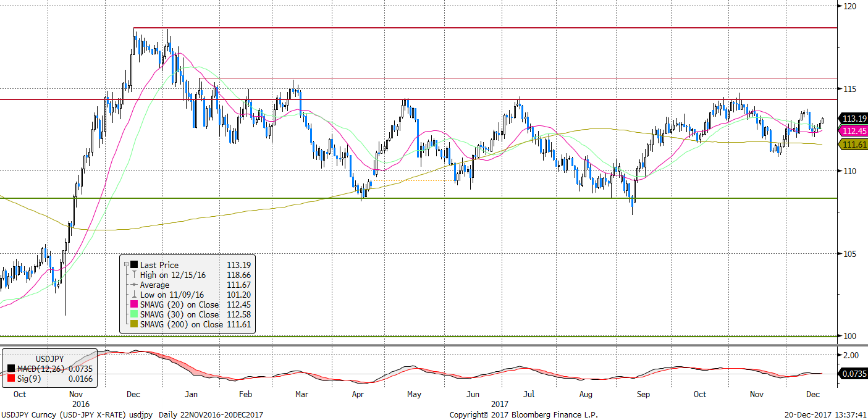The height and width of the screenshot is (420, 868).
Task: Click the 105 price axis label
Action: 849,254
